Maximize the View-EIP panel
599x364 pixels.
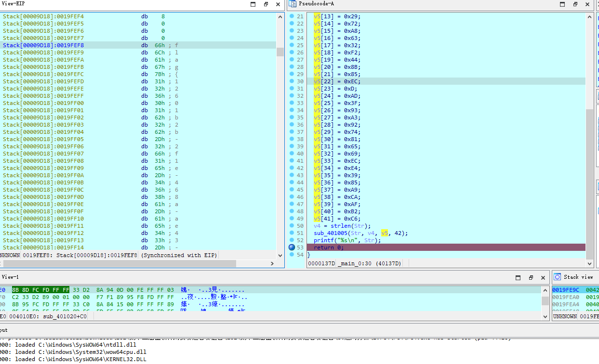[x=253, y=4]
